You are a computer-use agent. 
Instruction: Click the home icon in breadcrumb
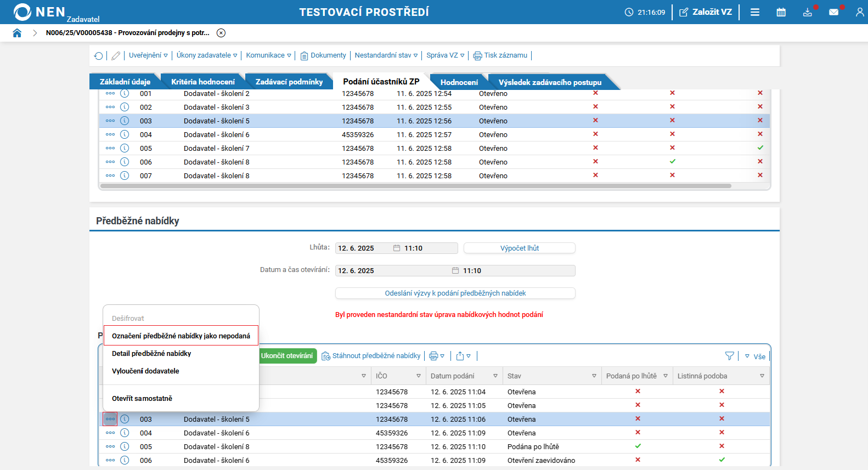click(17, 33)
